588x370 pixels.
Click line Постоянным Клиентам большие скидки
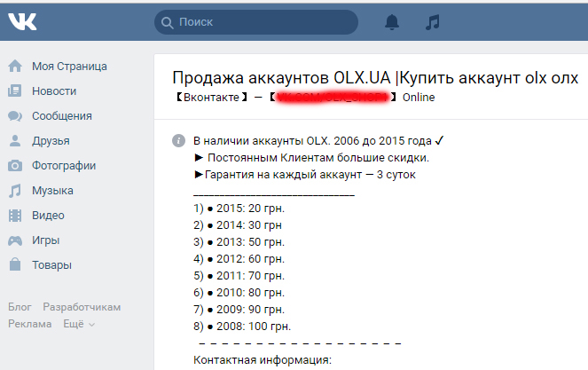[x=311, y=158]
